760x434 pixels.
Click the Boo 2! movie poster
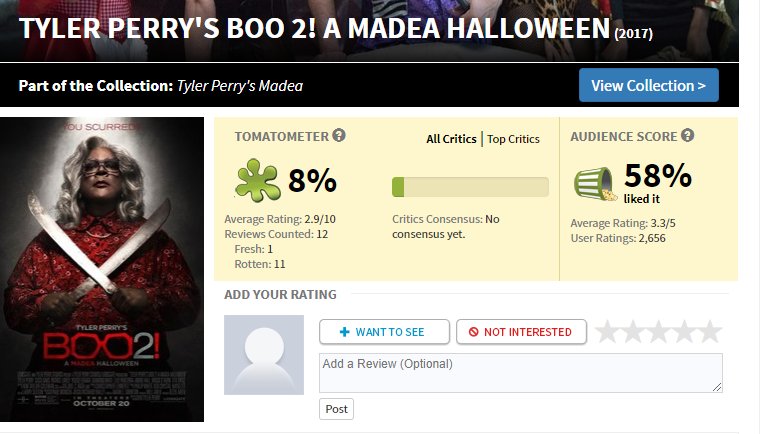click(x=102, y=270)
